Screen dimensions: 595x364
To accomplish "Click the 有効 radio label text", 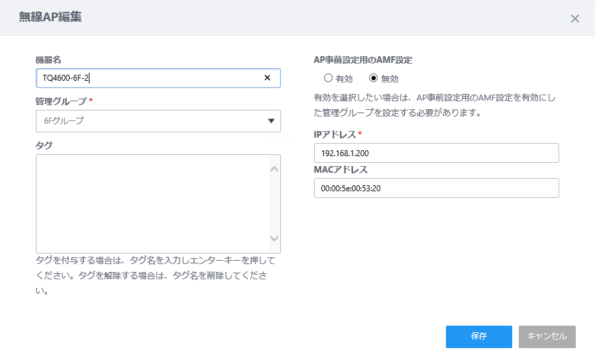I will click(x=344, y=79).
